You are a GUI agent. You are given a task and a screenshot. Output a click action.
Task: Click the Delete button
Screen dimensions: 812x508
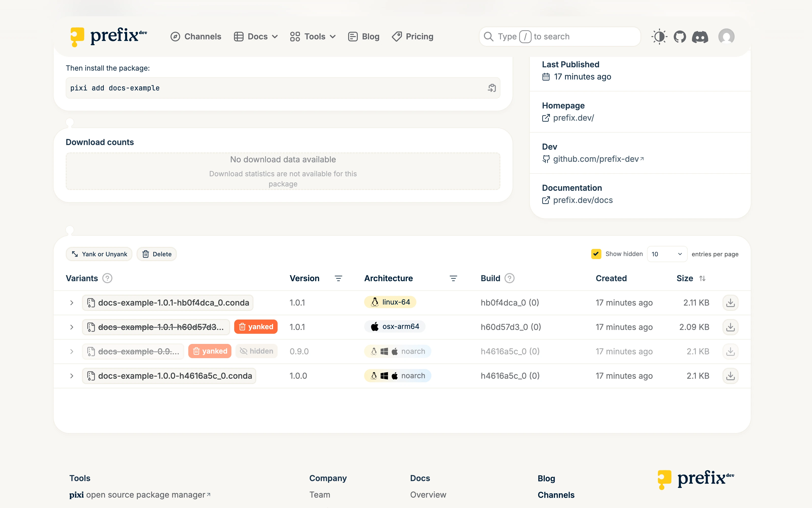pos(156,254)
